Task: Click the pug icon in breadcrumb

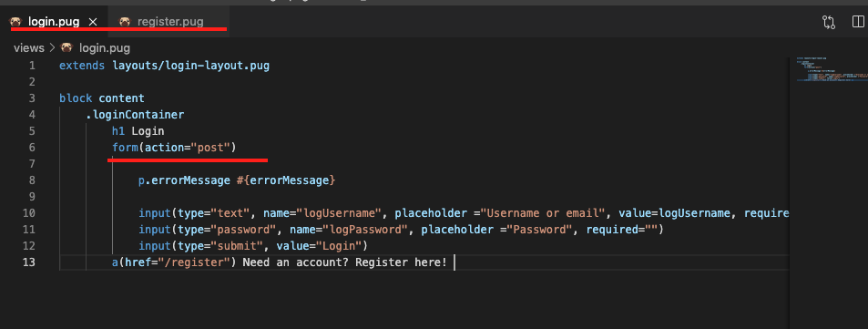Action: click(x=67, y=47)
